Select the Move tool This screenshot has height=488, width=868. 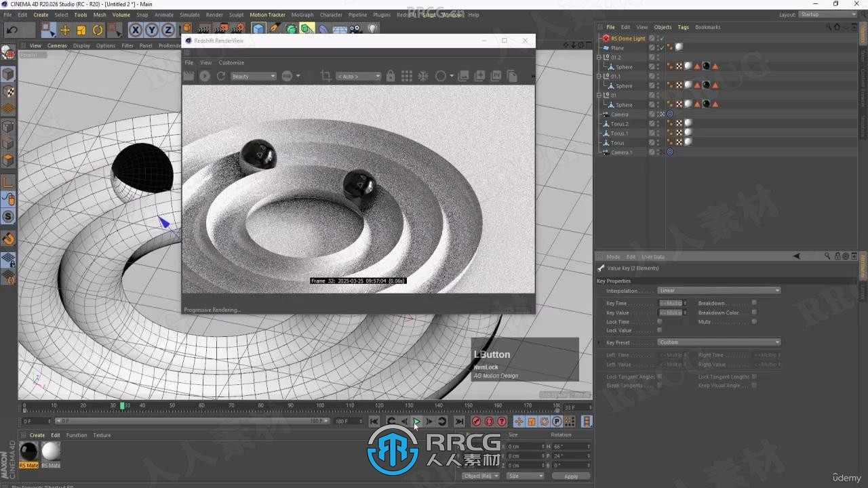pyautogui.click(x=65, y=30)
